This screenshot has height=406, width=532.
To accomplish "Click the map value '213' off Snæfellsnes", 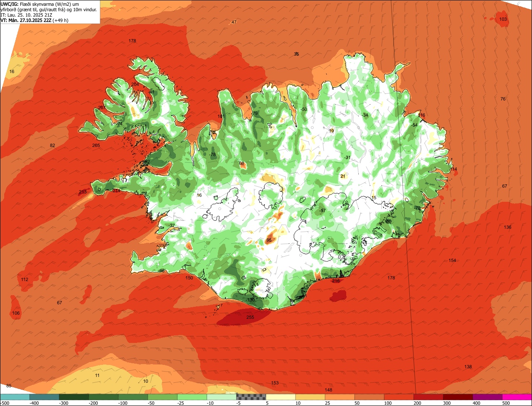I will pyautogui.click(x=83, y=192).
